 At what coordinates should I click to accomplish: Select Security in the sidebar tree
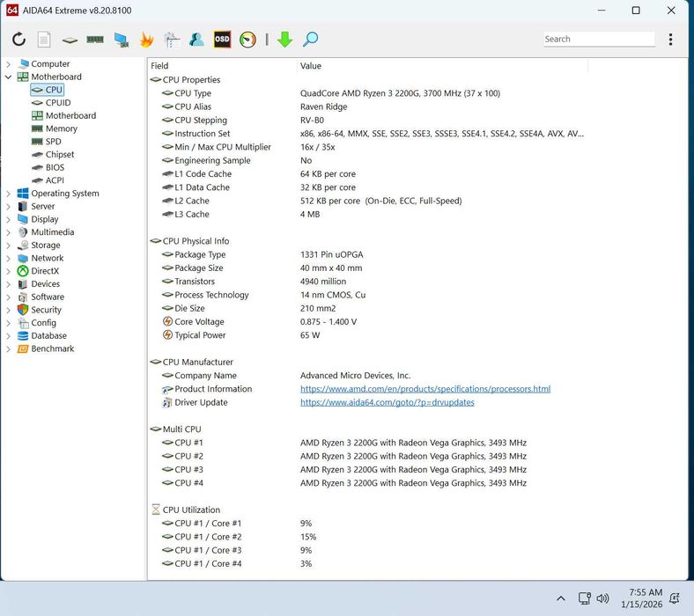point(40,310)
